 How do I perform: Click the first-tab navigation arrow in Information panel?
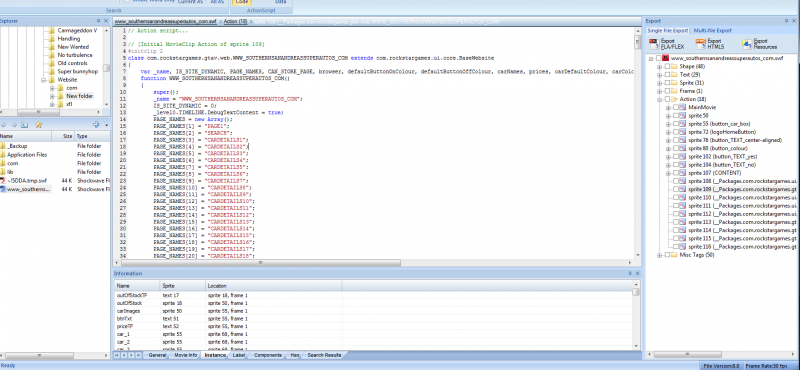[x=117, y=355]
